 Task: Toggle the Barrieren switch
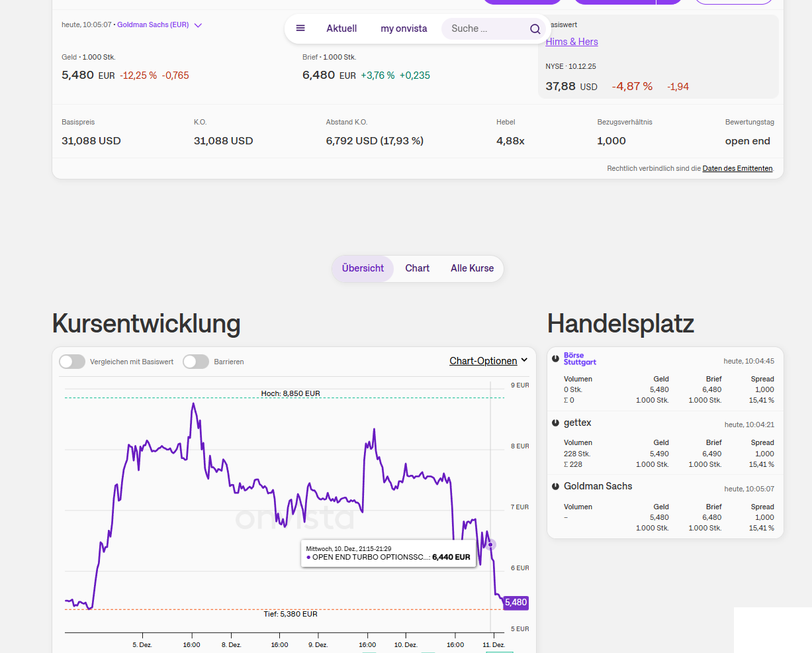pos(196,362)
